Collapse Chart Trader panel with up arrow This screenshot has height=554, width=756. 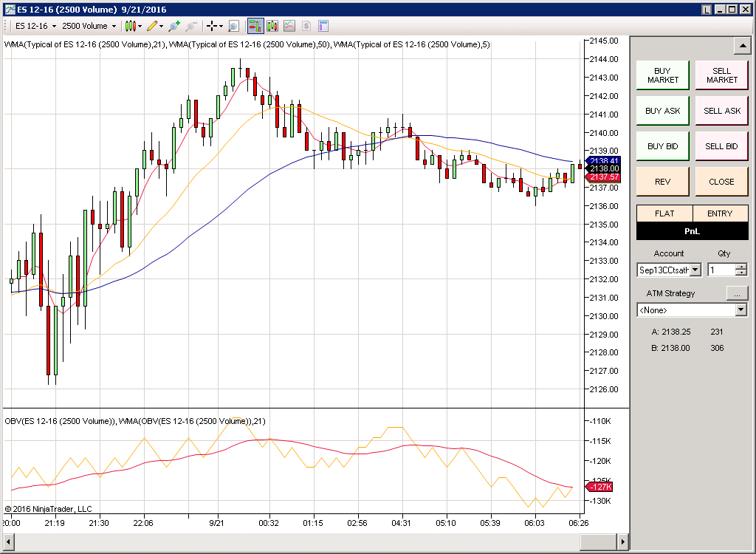click(742, 47)
